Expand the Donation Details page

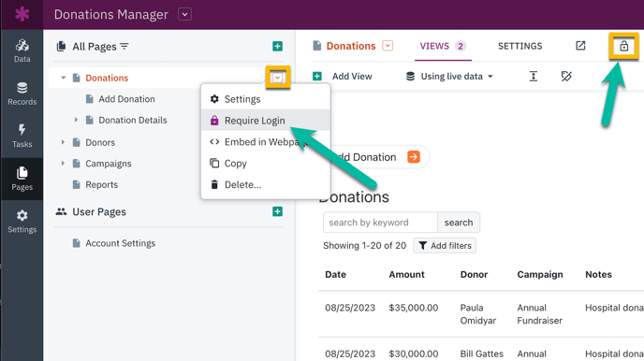76,120
